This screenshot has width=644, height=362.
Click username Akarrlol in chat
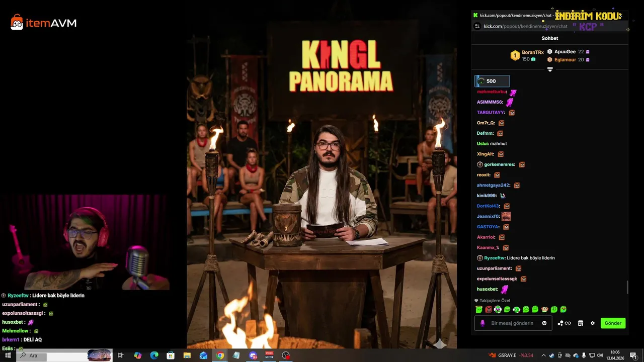tap(486, 237)
